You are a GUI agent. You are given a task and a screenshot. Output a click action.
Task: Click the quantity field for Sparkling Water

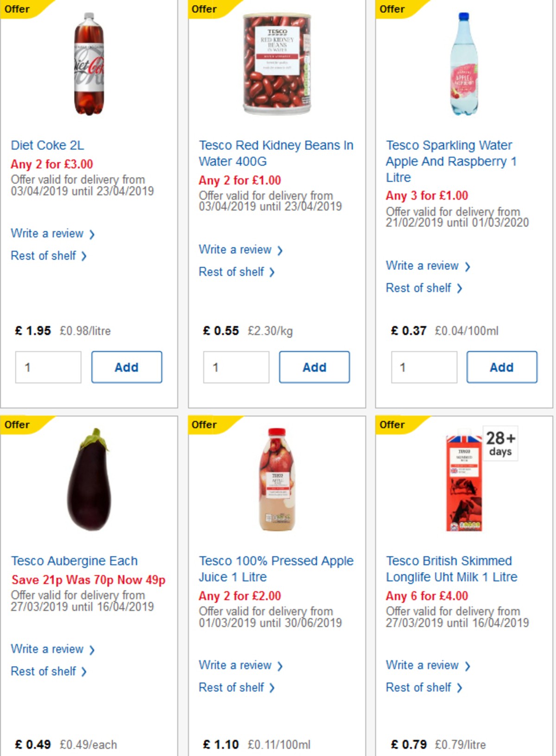point(423,367)
